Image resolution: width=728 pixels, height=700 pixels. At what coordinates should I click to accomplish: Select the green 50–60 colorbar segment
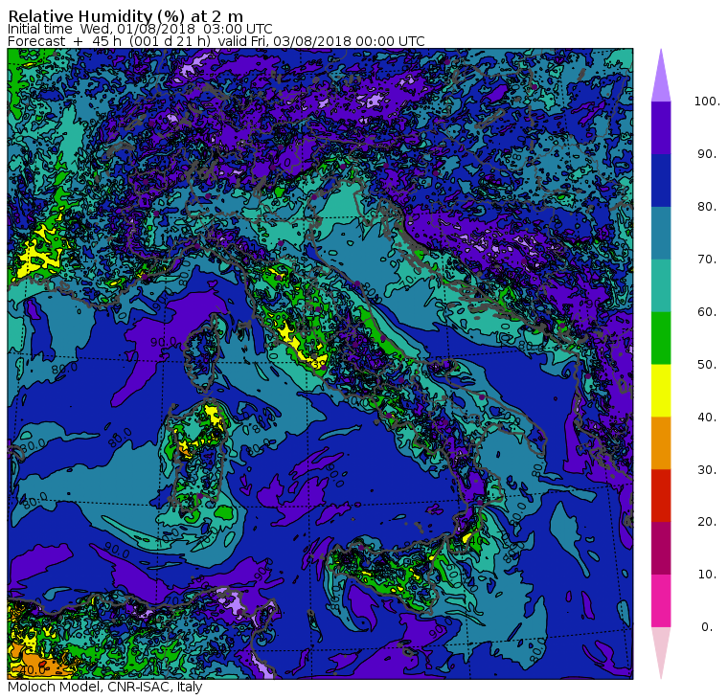pos(661,338)
